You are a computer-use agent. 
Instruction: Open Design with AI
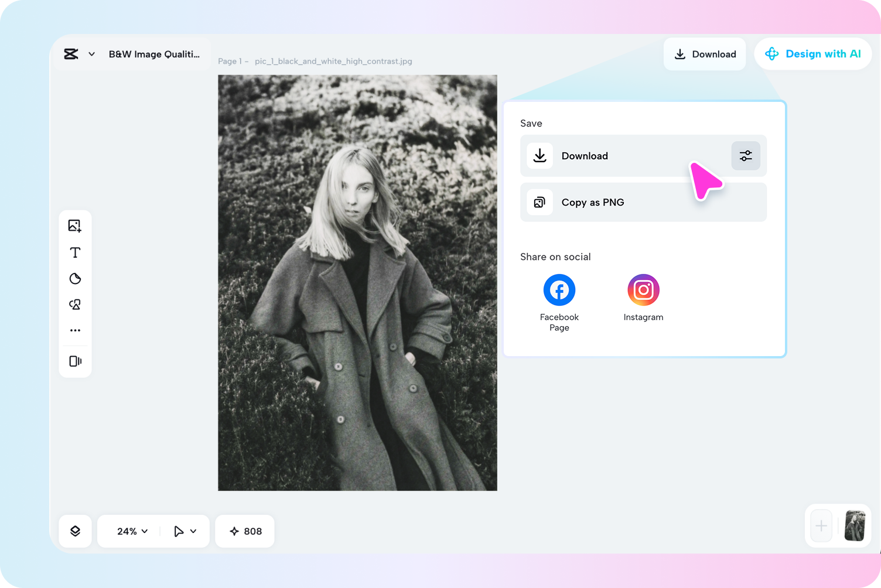coord(812,54)
